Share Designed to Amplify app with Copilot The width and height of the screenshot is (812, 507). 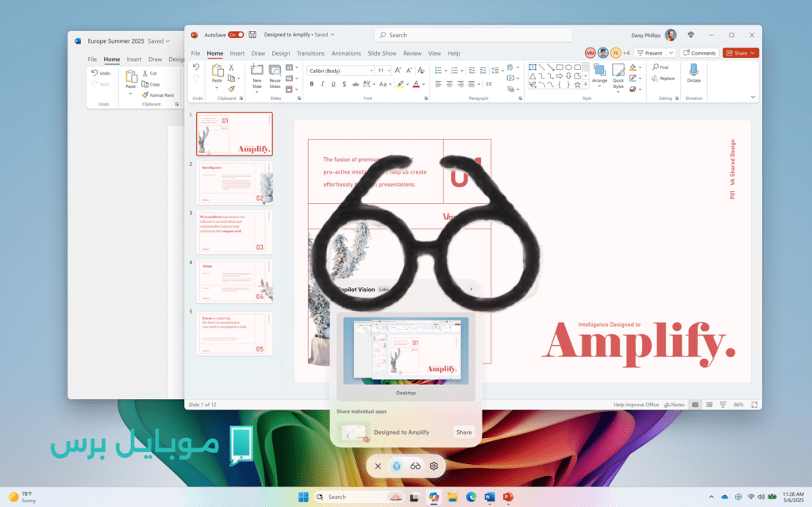coord(464,432)
